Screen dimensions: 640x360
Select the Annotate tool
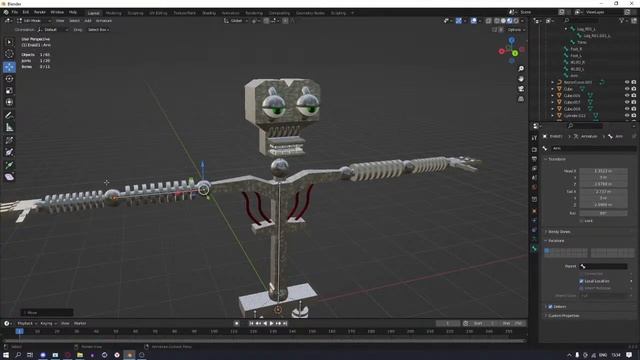[9, 116]
